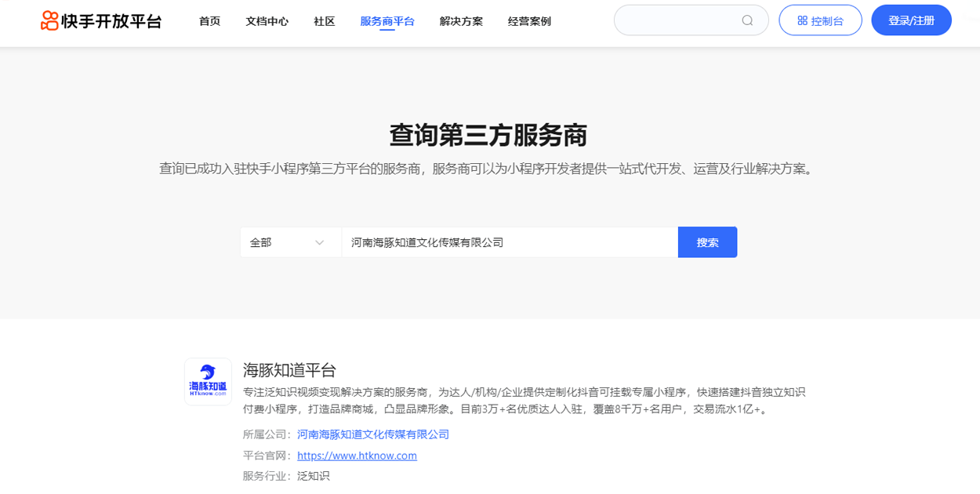This screenshot has width=980, height=494.
Task: Expand the 全部 category dropdown
Action: (x=291, y=242)
